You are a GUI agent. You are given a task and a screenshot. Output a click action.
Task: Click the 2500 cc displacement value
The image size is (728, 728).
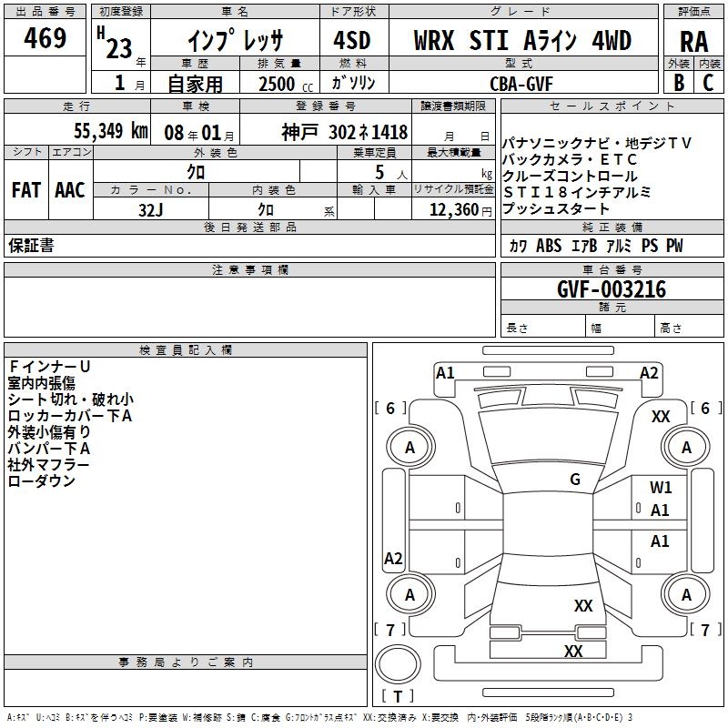coord(286,84)
